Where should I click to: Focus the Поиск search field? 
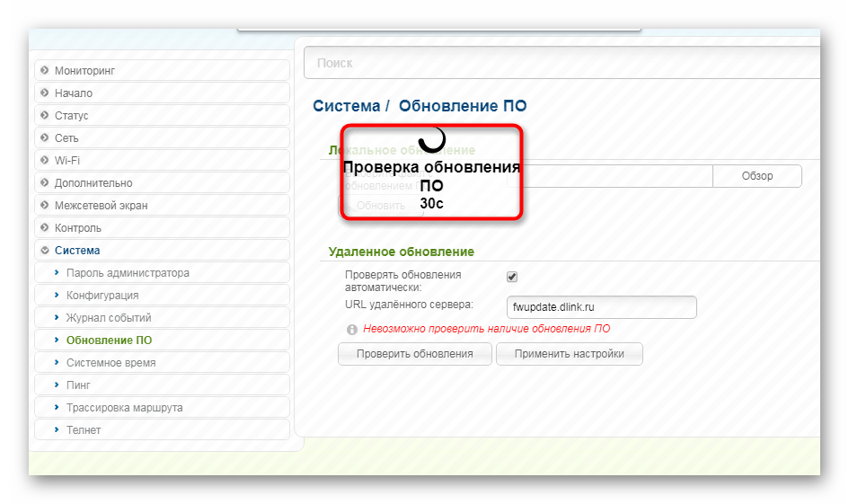[562, 63]
